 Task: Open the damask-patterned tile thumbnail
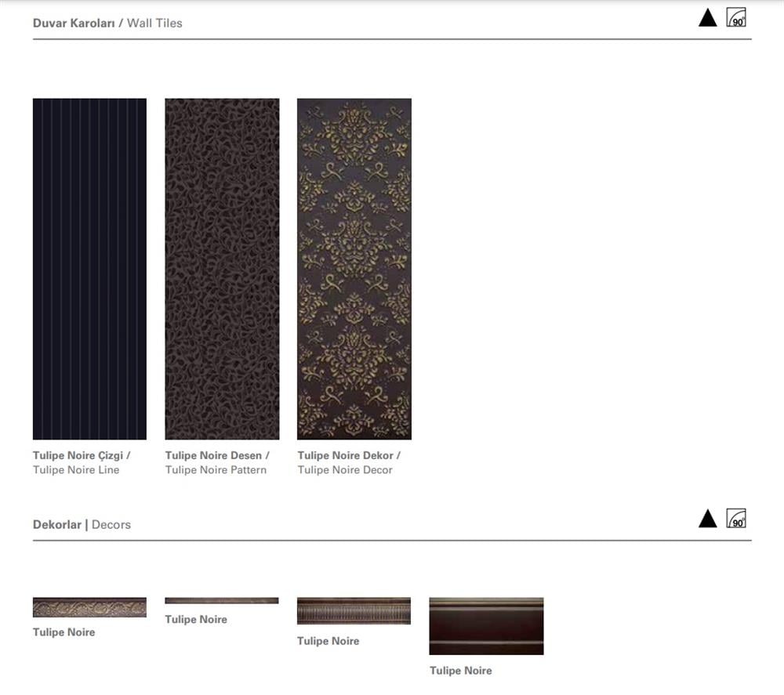[x=354, y=270]
